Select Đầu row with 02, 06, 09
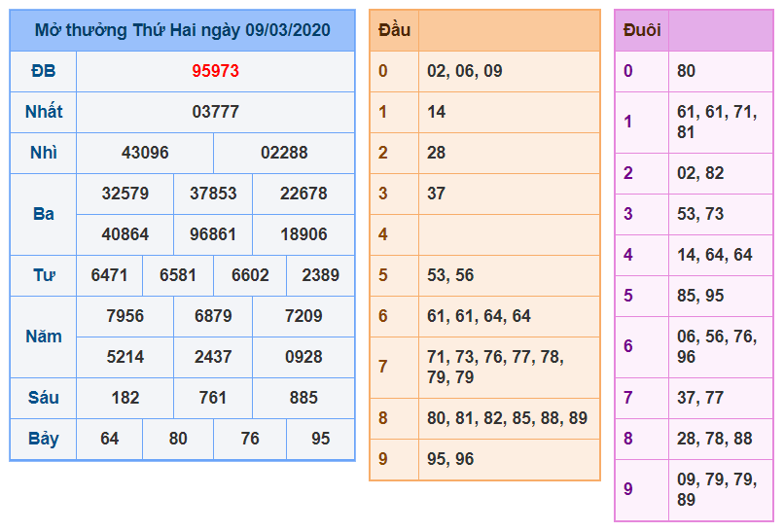The height and width of the screenshot is (532, 784). (x=509, y=71)
